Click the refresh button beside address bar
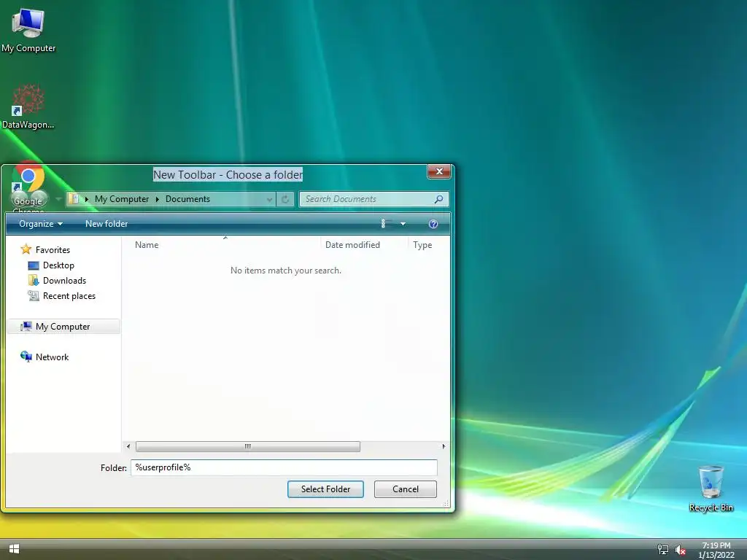Image resolution: width=747 pixels, height=560 pixels. (285, 199)
